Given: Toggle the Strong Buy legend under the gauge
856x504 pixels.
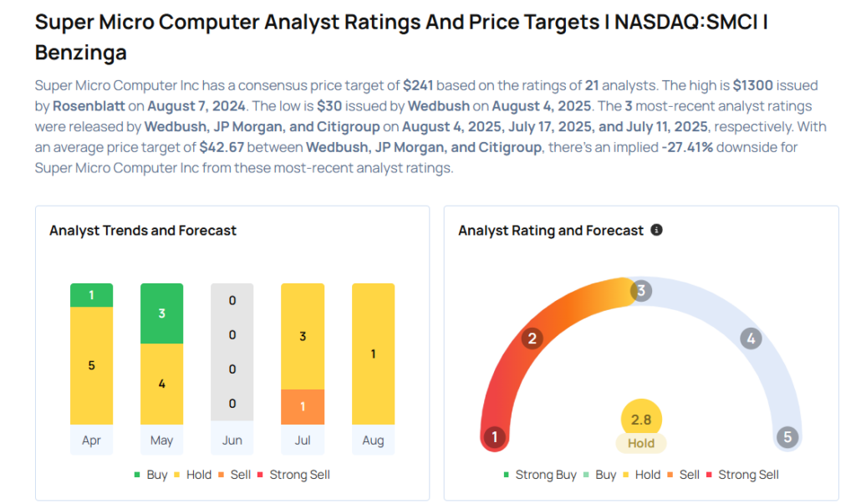Looking at the screenshot, I should [539, 475].
